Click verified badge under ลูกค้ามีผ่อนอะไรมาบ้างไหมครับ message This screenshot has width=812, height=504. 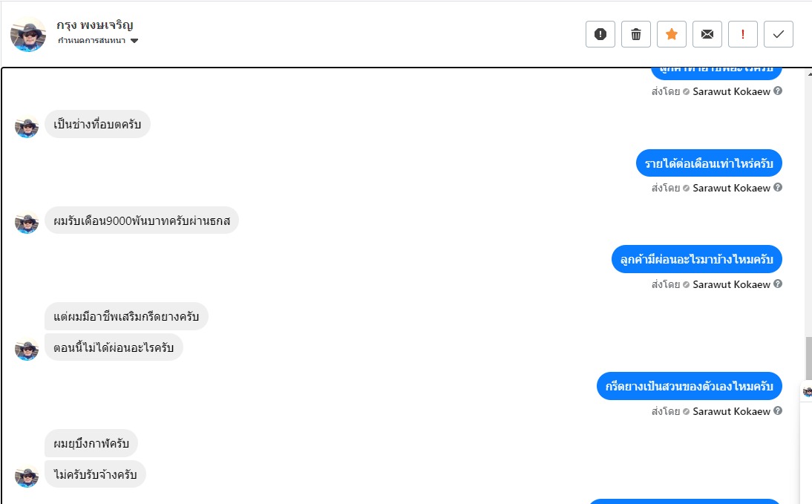(687, 284)
